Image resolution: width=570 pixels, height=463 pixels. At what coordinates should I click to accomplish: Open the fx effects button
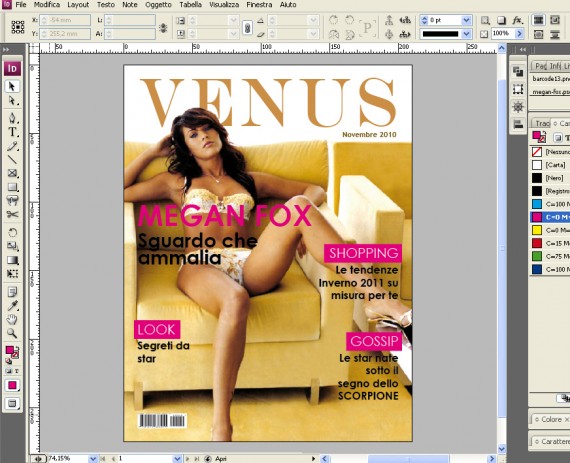pyautogui.click(x=517, y=20)
